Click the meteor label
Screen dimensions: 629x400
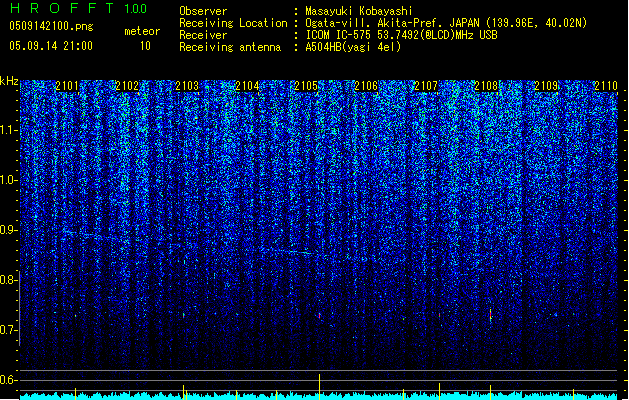(142, 31)
